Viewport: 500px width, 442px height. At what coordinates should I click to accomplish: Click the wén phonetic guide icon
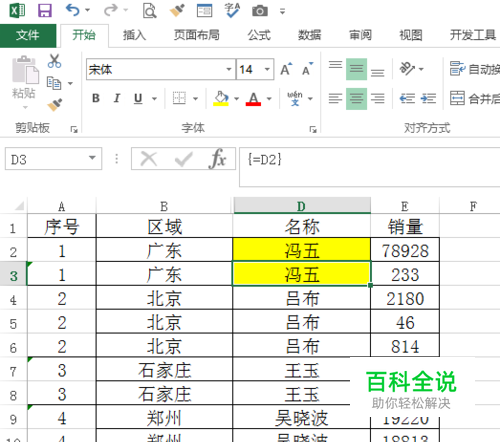coord(295,98)
